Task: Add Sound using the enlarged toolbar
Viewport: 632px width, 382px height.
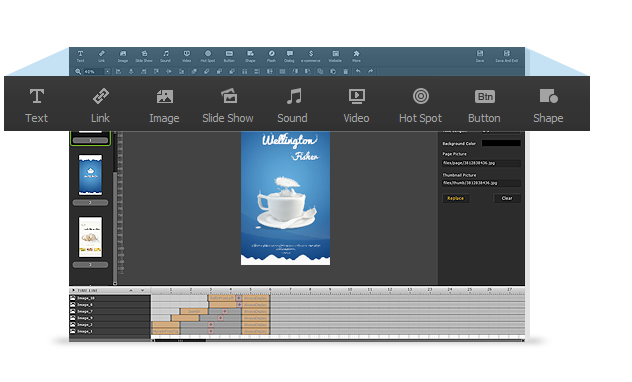Action: point(293,106)
